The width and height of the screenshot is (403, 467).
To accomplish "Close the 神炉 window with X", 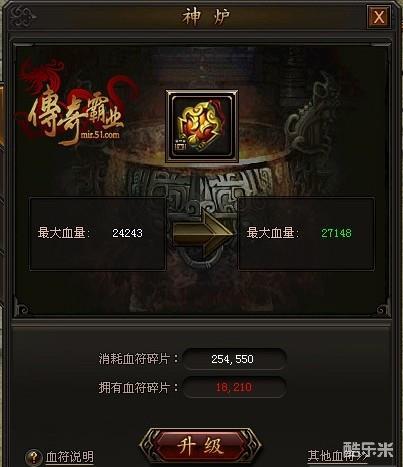I will (379, 17).
